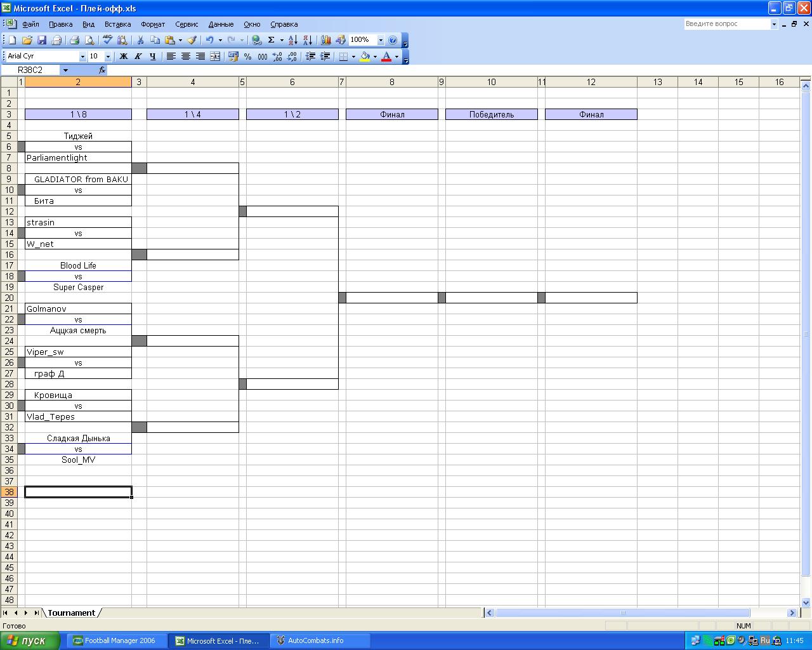Select column 8 header
The image size is (812, 650).
tap(392, 82)
